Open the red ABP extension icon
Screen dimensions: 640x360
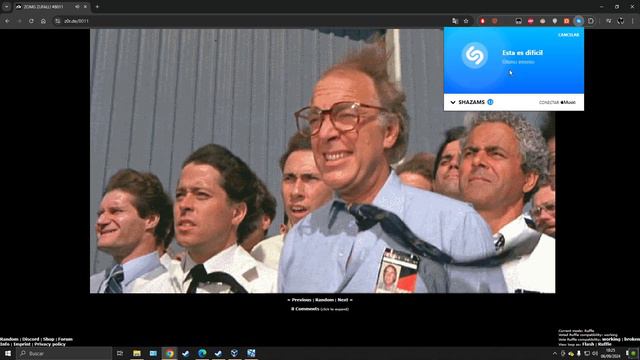pyautogui.click(x=530, y=21)
